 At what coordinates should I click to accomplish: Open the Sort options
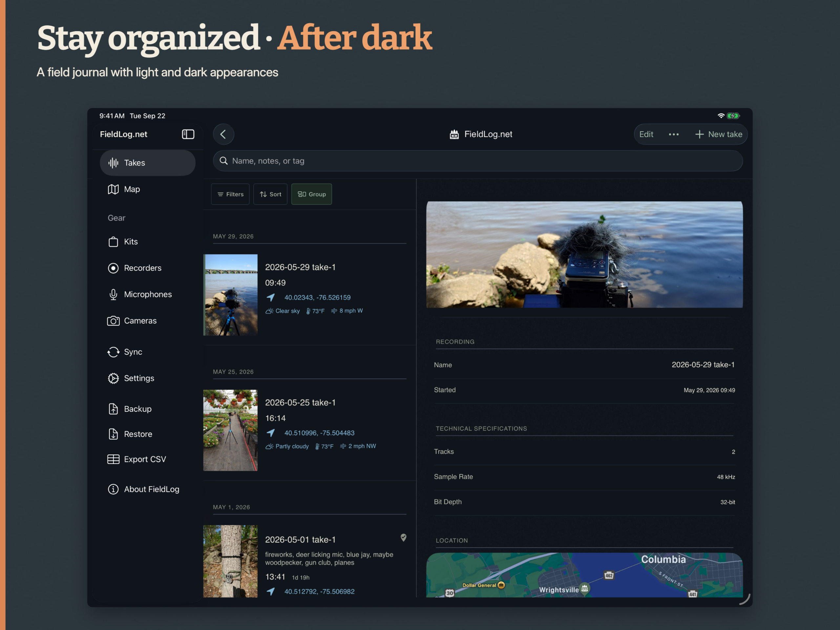click(270, 195)
